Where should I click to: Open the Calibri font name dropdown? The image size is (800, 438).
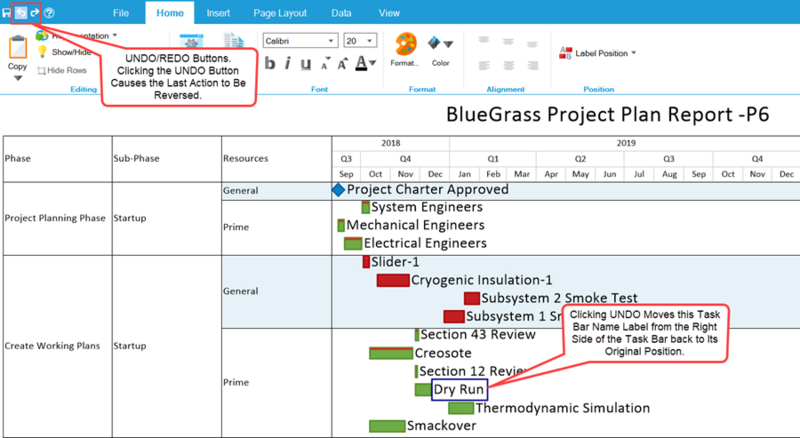click(x=301, y=41)
